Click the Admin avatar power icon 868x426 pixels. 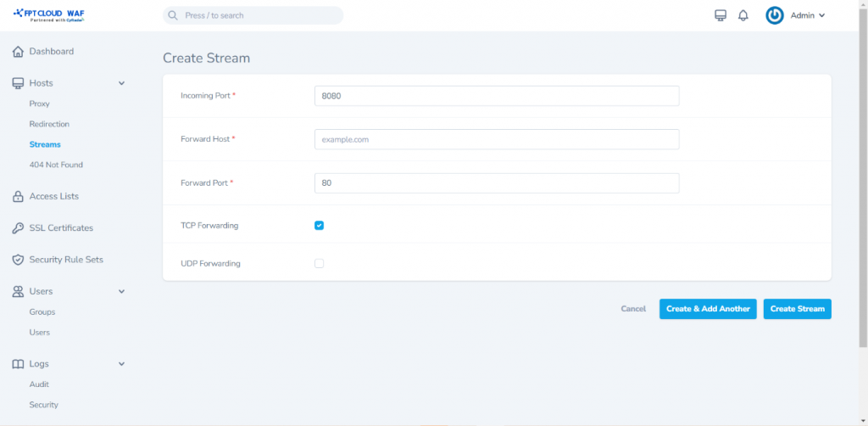tap(775, 15)
